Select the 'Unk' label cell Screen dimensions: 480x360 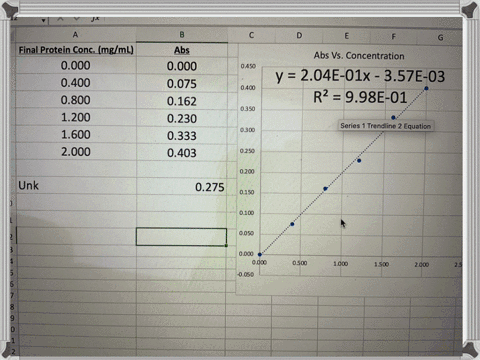pos(76,186)
